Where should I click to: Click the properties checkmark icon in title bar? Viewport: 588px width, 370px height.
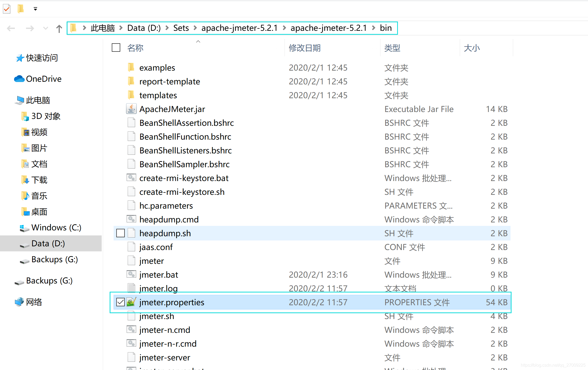[7, 9]
